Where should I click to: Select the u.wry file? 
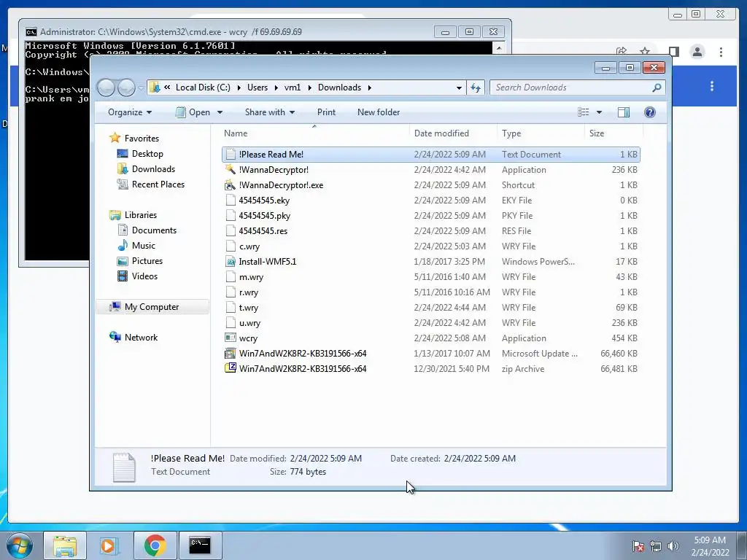(x=431, y=323)
